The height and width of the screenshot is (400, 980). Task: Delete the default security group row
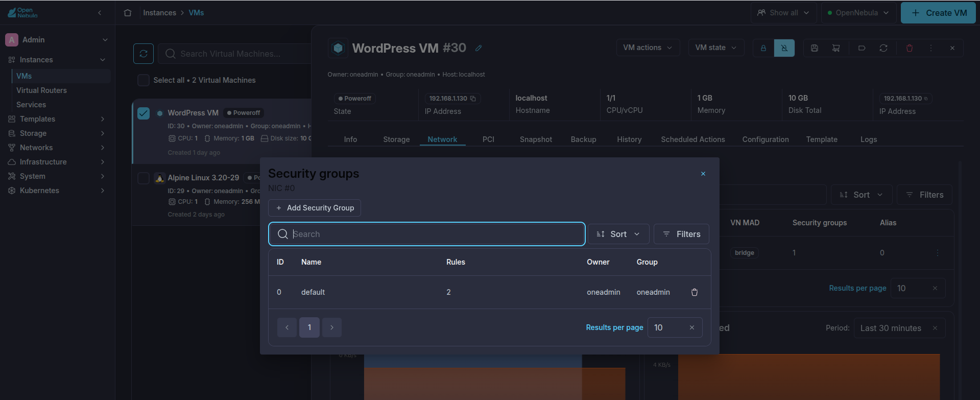(x=695, y=292)
